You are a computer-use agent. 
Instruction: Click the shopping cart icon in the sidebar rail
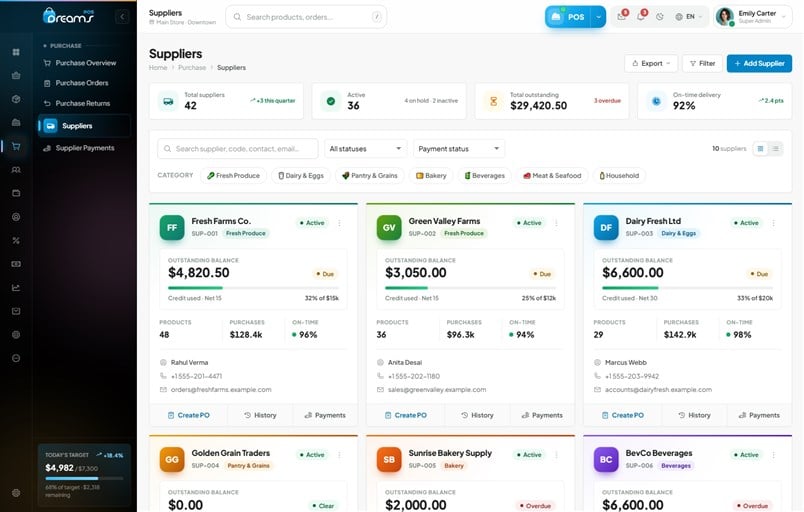click(16, 146)
